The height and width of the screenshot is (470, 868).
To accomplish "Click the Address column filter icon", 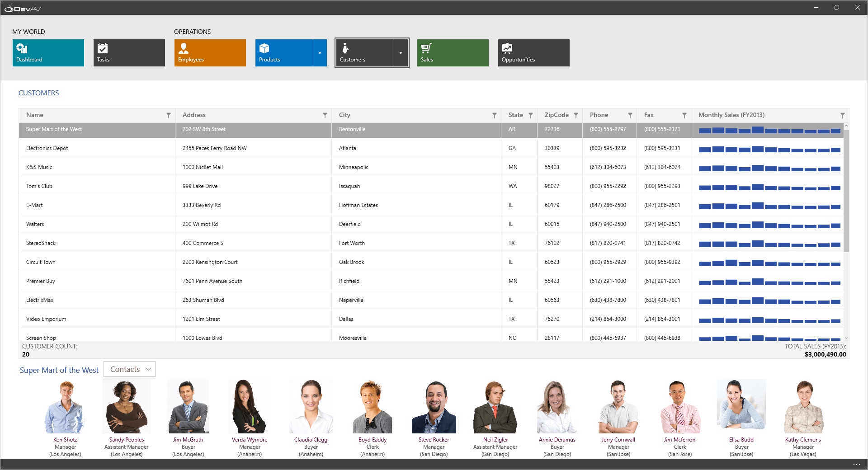I will click(x=325, y=115).
